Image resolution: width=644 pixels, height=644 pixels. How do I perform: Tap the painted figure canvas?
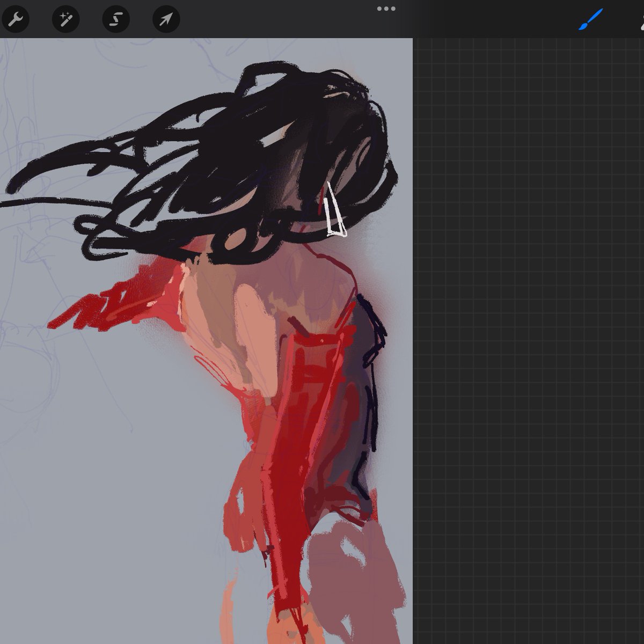[x=206, y=341]
